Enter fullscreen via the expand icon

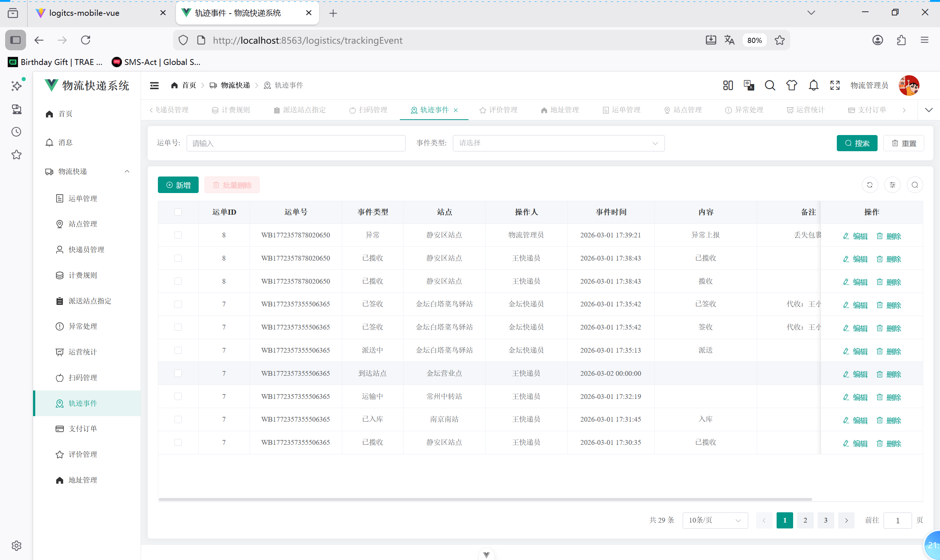click(x=835, y=85)
